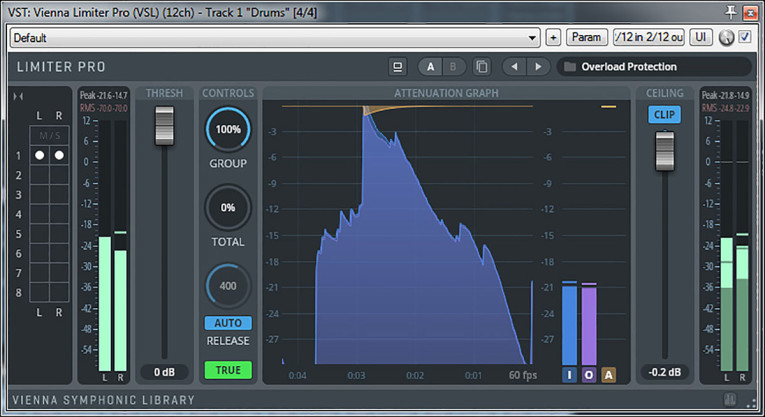The height and width of the screenshot is (417, 765).
Task: Click the TOTAL 0% knob
Action: point(228,208)
